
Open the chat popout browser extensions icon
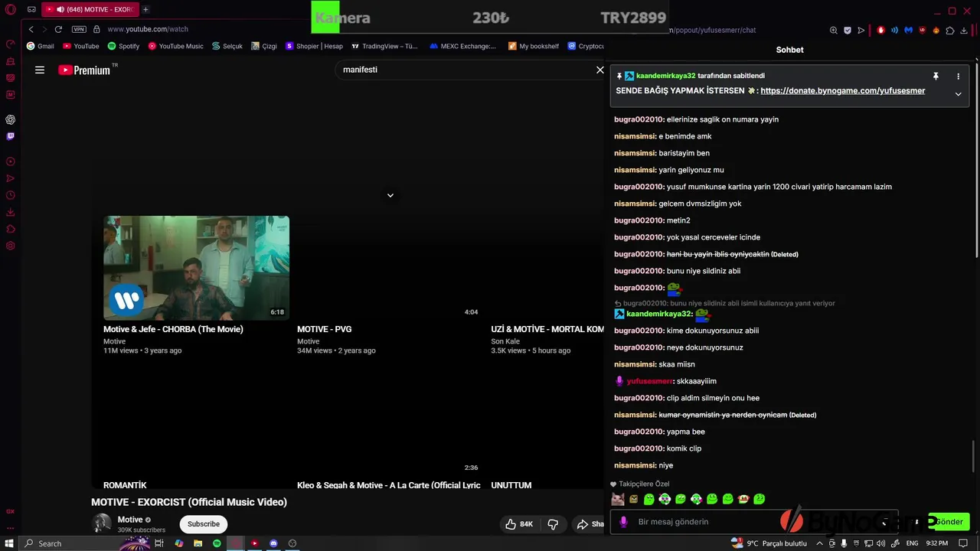click(x=950, y=31)
